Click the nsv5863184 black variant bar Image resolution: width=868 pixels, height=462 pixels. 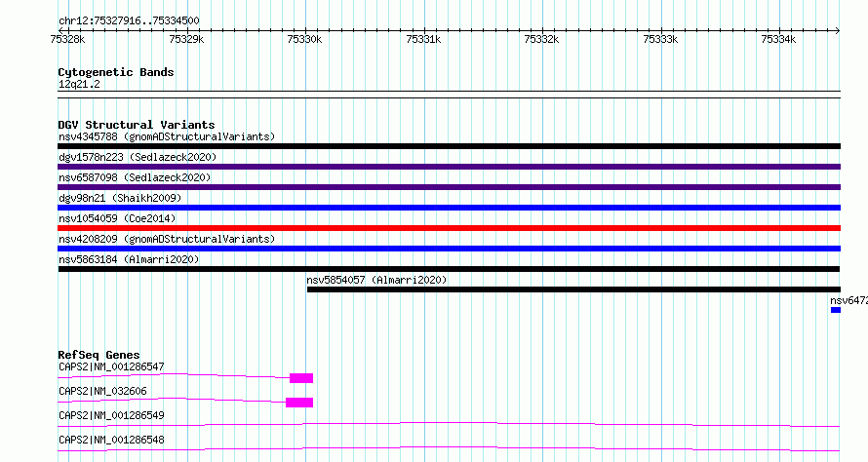coord(449,269)
